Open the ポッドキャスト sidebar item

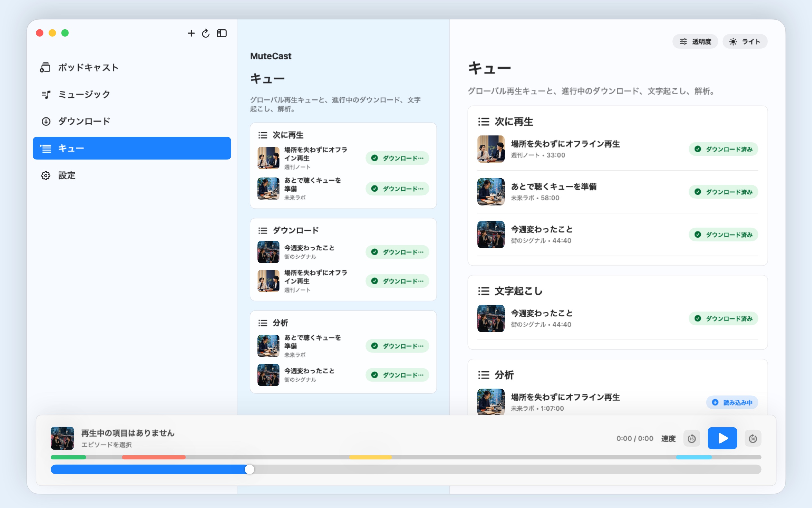(132, 67)
